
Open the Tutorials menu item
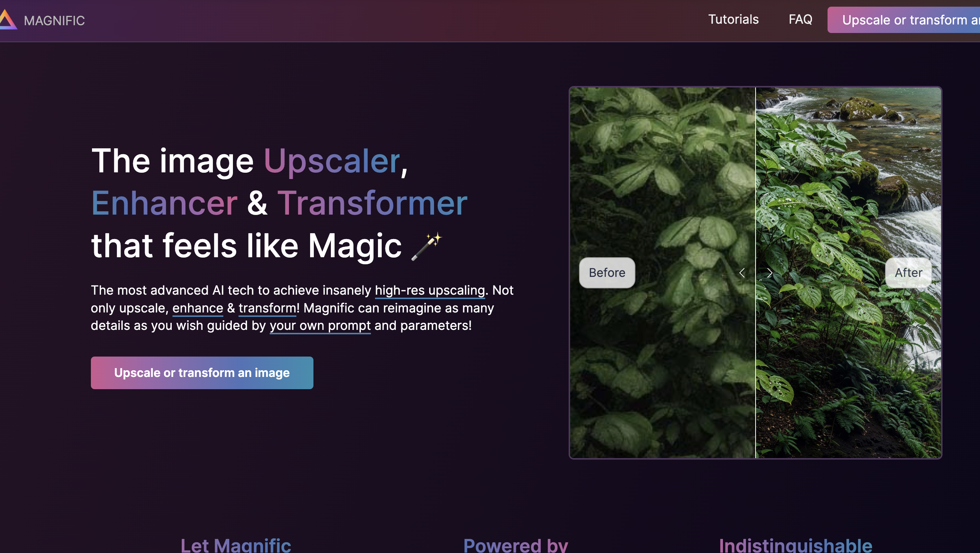(733, 19)
